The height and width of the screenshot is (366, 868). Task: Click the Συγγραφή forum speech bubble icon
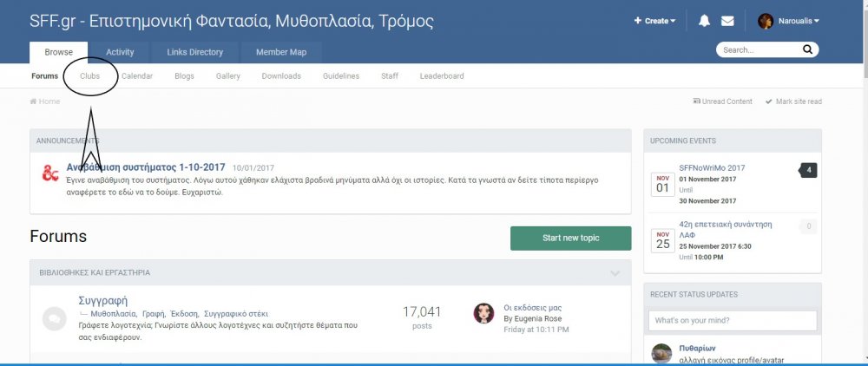tap(54, 319)
